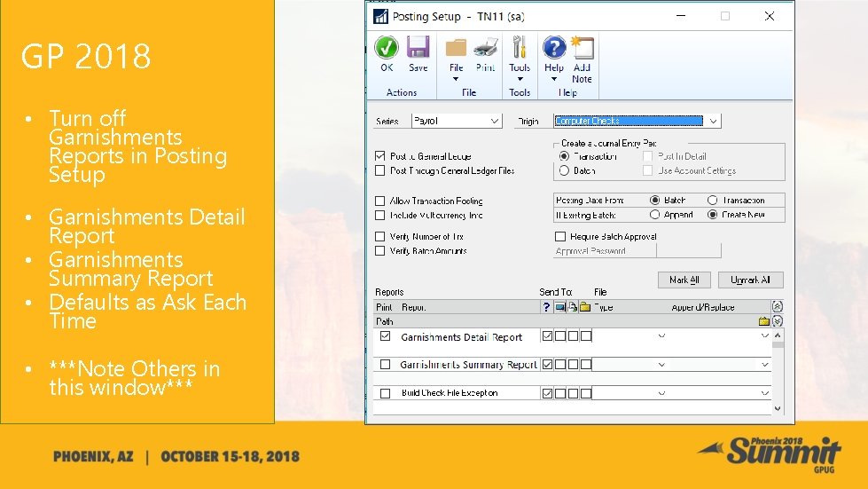Open the Help menu dropdown arrow
This screenshot has width=868, height=489.
pos(553,79)
